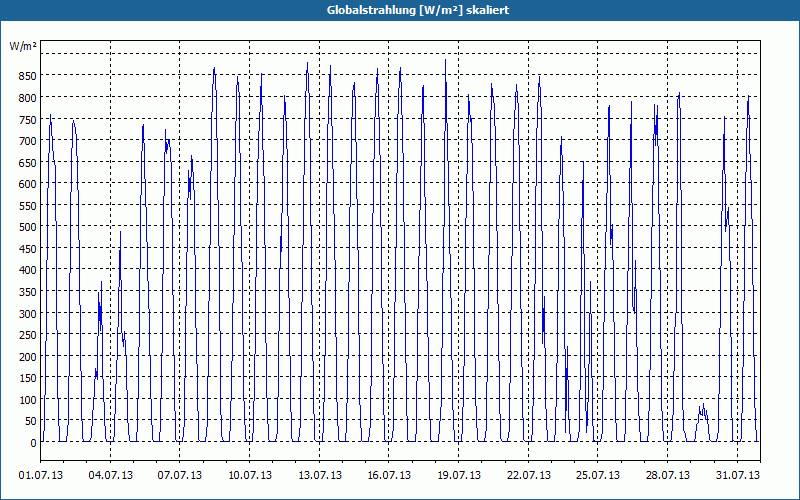Click the 150 y-axis value

click(27, 378)
